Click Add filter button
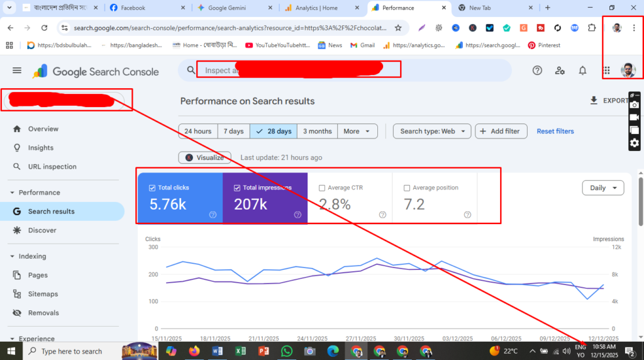The width and height of the screenshot is (644, 360). (501, 131)
